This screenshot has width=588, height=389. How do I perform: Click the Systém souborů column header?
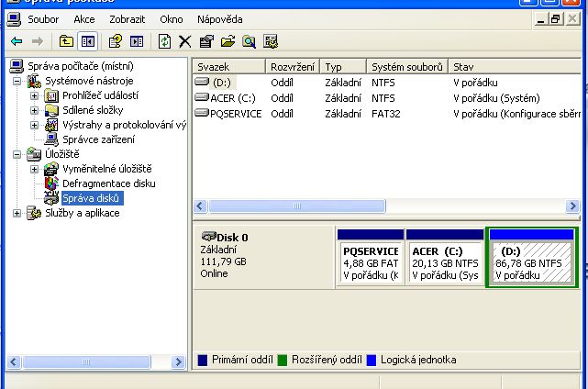(406, 67)
